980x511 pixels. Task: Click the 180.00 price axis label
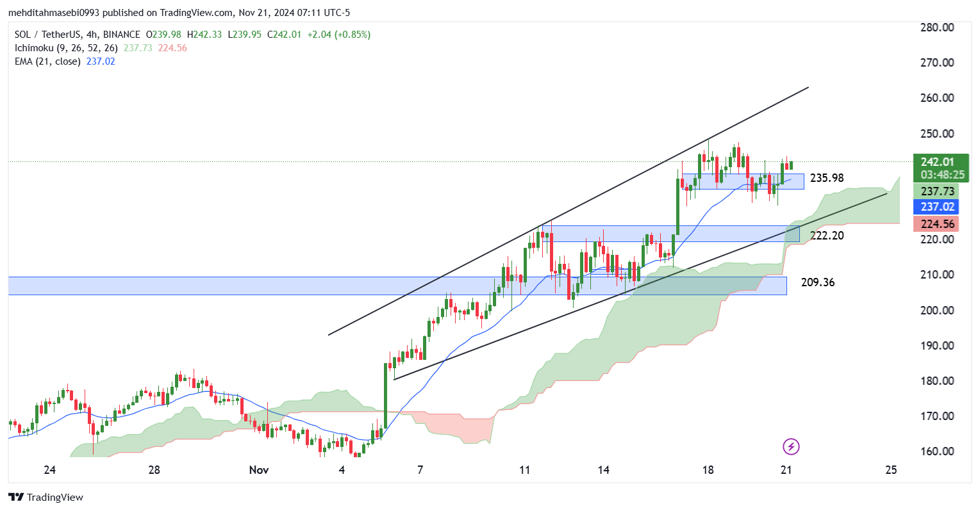[937, 381]
